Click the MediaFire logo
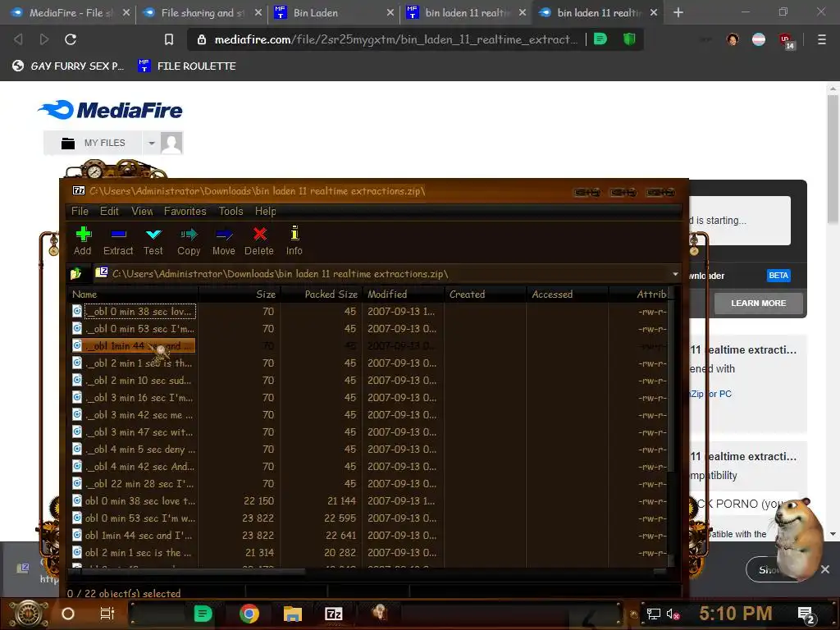The width and height of the screenshot is (840, 630). 111,110
